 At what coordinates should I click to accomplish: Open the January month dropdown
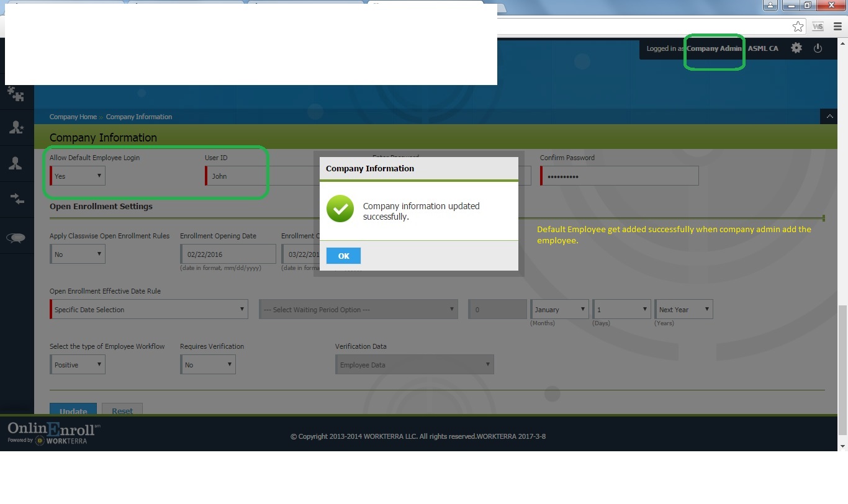[559, 310]
